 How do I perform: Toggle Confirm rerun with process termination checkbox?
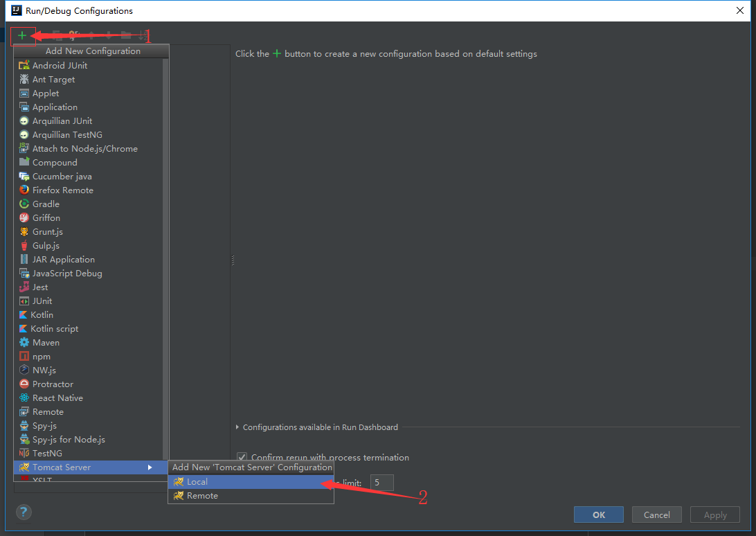(x=242, y=457)
